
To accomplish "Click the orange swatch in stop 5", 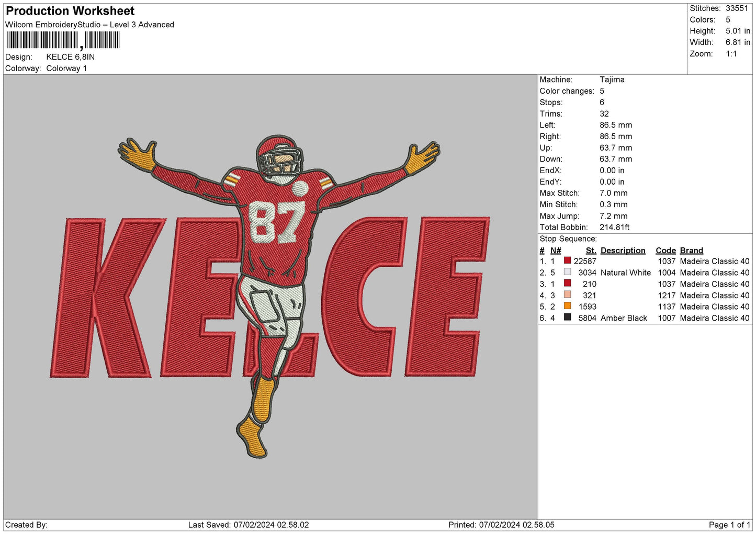I will 567,306.
